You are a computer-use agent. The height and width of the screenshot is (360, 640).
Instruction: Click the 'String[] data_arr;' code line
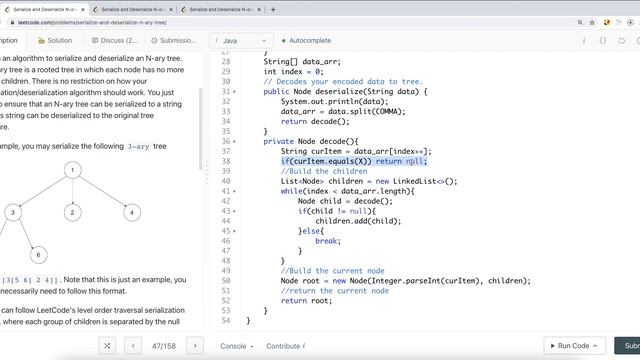pos(302,62)
